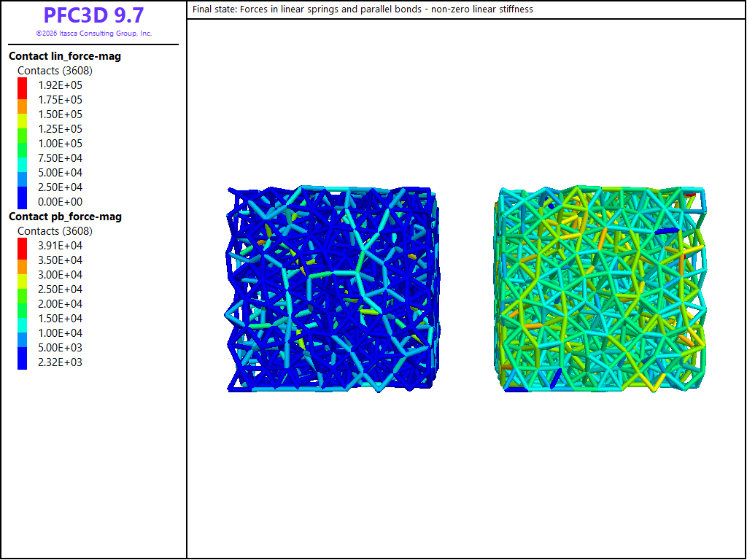Viewport: 747px width, 560px height.
Task: Click the 'Contact lin_force-mag' legend heading
Action: click(65, 56)
